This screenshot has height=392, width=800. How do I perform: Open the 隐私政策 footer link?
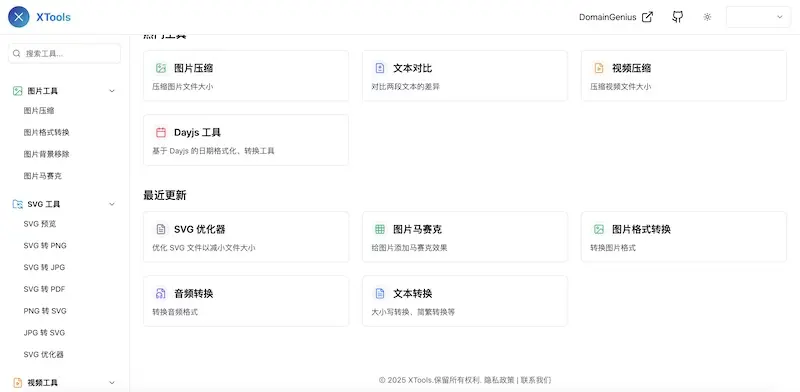[x=499, y=380]
